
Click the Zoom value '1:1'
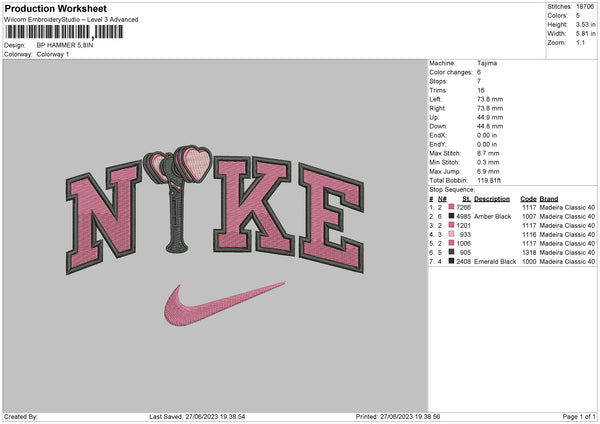[580, 42]
